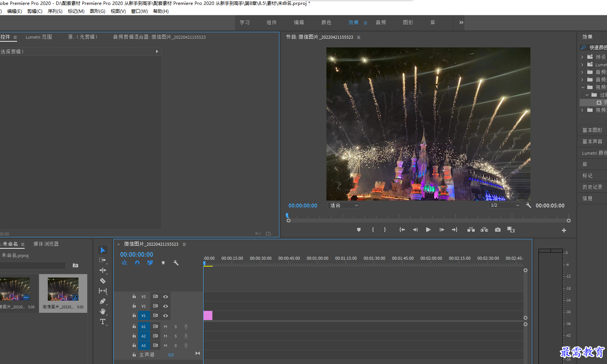Expand the 预设 effects folder
607x364 pixels.
pyautogui.click(x=582, y=57)
